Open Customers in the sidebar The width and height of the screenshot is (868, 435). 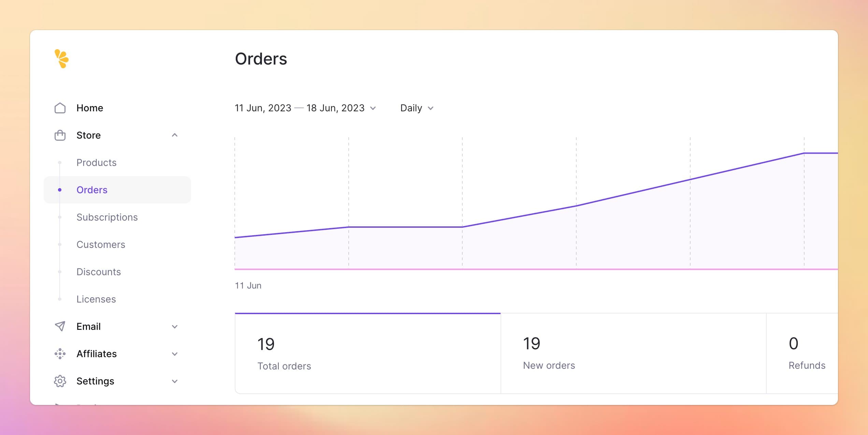click(x=101, y=244)
